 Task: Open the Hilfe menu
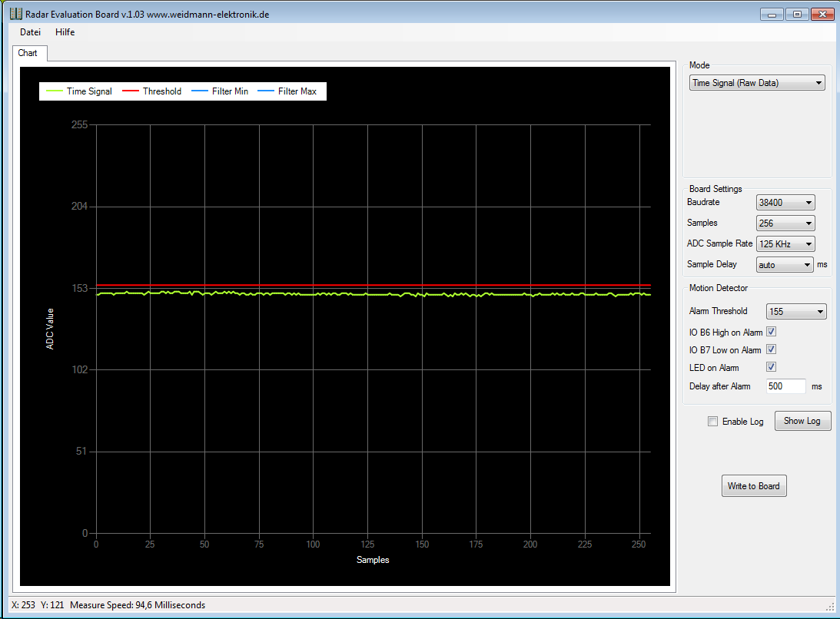pyautogui.click(x=65, y=32)
